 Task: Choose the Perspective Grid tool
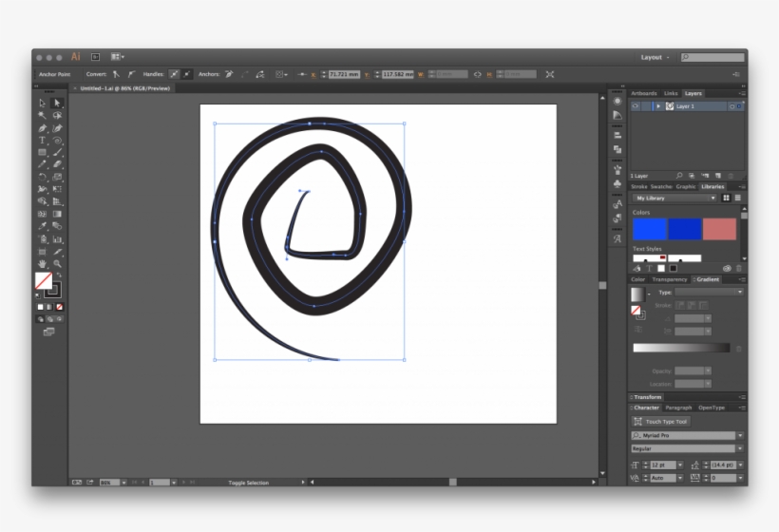(57, 201)
